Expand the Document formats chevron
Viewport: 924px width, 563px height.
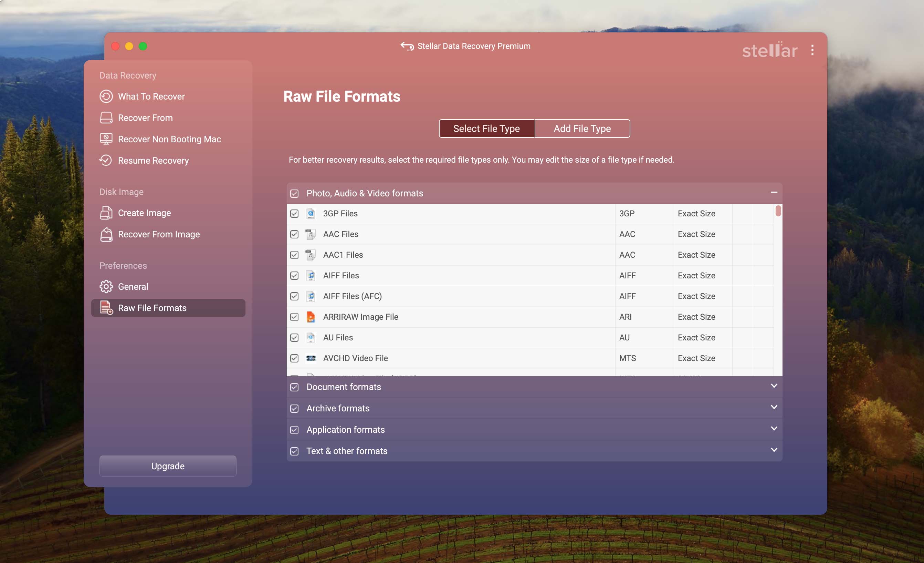coord(774,386)
